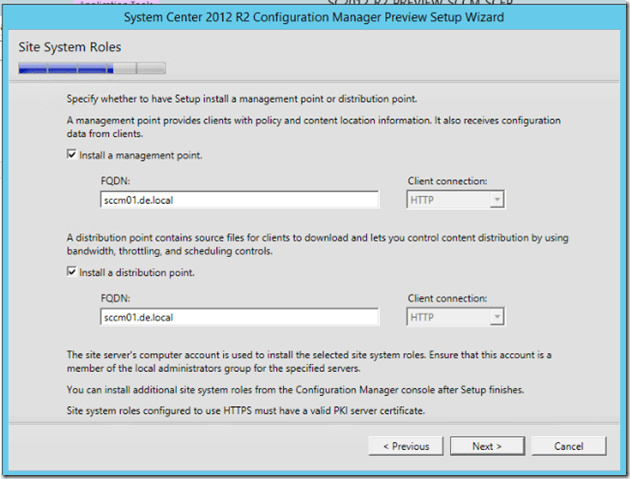The width and height of the screenshot is (630, 479).
Task: Click the Setup Wizard title bar
Action: pos(315,17)
